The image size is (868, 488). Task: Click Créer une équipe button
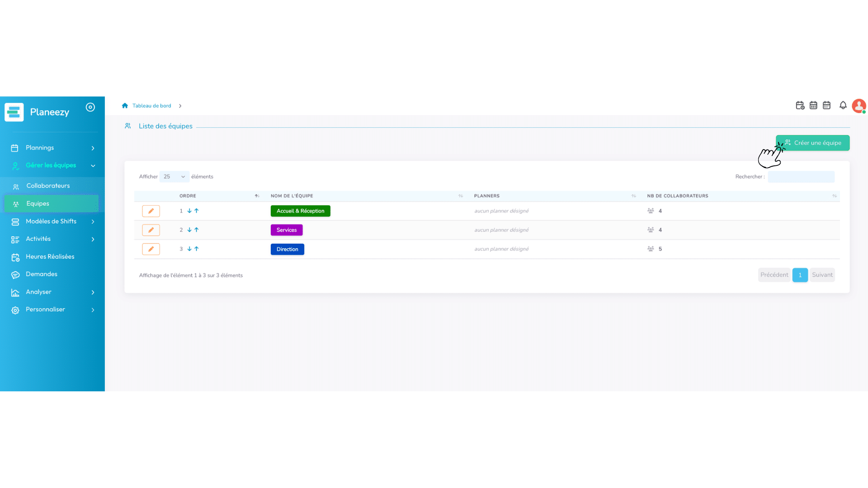813,143
